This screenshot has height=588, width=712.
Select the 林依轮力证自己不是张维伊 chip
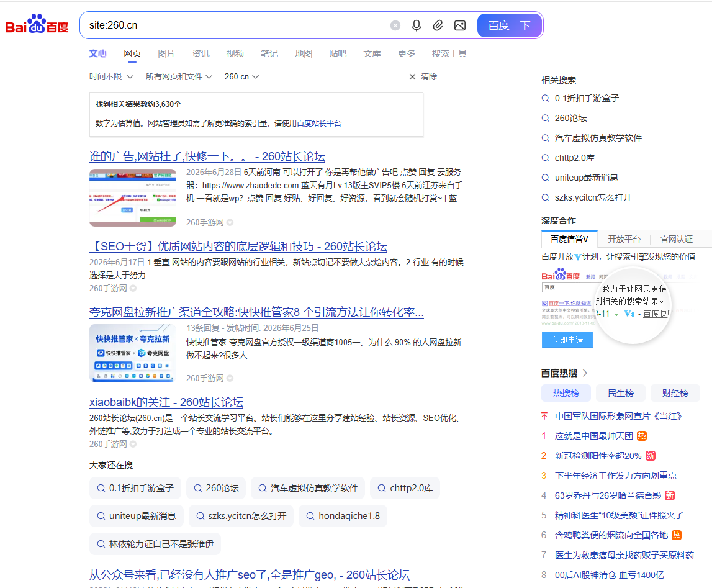(155, 544)
